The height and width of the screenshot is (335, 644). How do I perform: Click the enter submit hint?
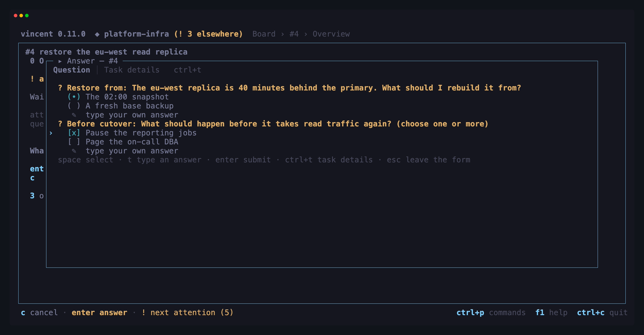point(243,160)
